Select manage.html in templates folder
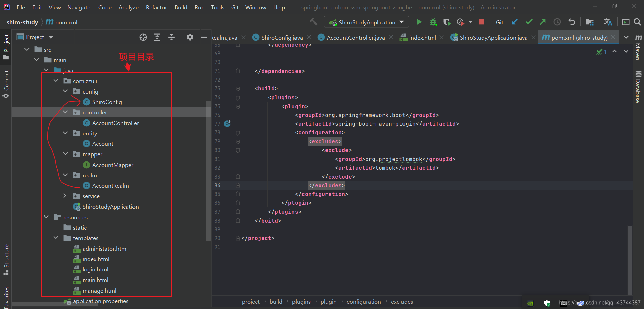Image resolution: width=644 pixels, height=309 pixels. click(x=99, y=291)
